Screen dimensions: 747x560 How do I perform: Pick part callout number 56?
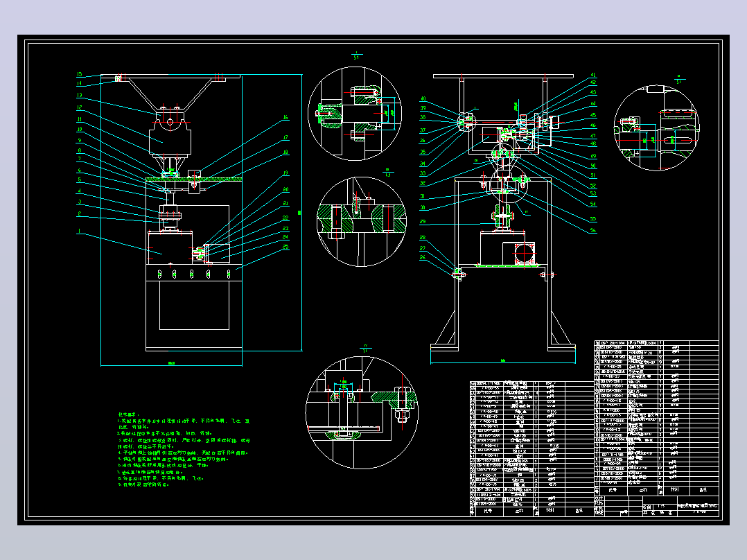click(593, 231)
